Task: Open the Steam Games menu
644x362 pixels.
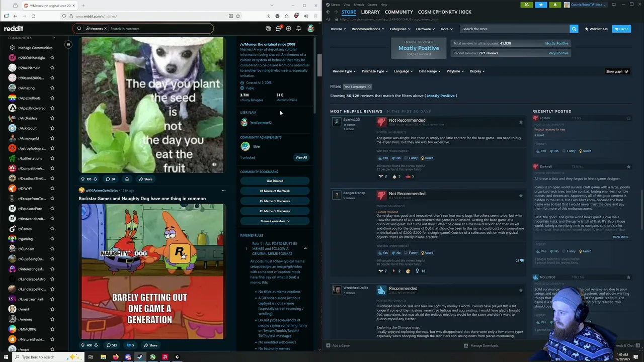Action: tap(372, 5)
